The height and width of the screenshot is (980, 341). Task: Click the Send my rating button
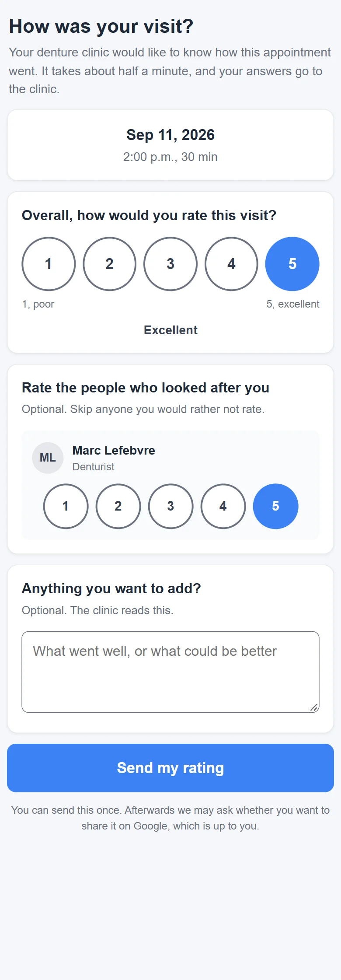[170, 768]
